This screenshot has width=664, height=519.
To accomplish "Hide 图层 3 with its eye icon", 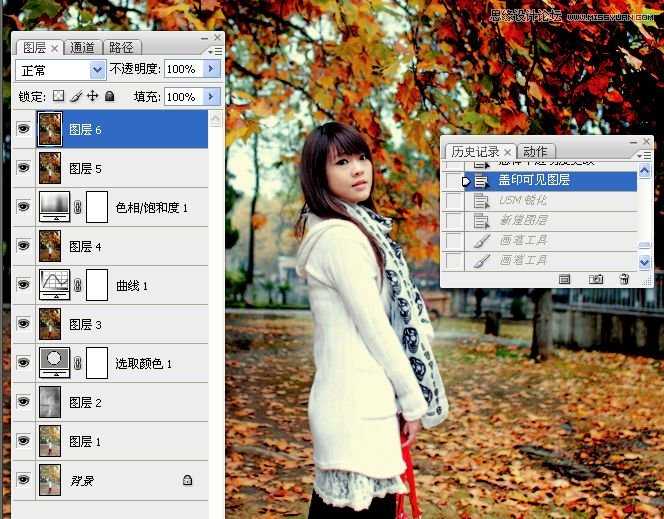I will click(24, 323).
